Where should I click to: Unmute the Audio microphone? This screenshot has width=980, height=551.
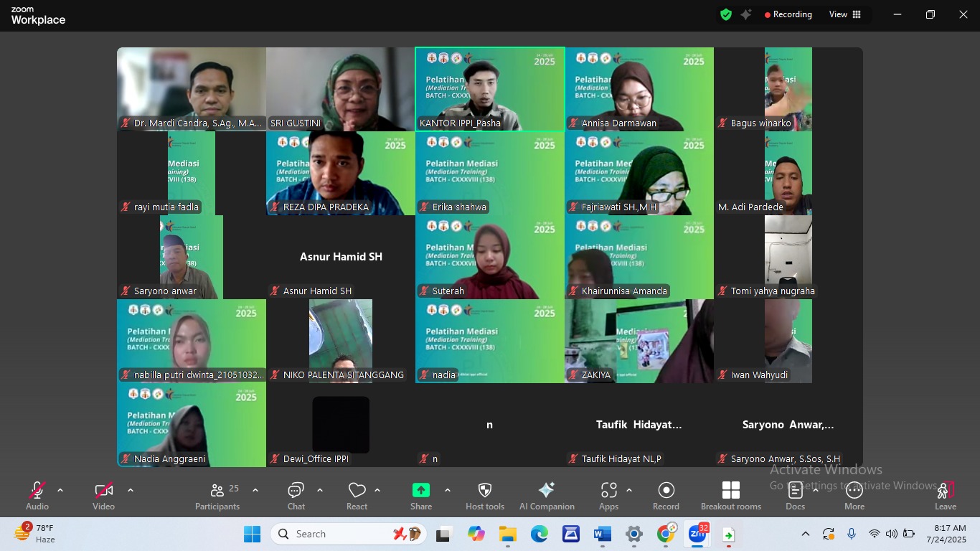click(x=37, y=496)
